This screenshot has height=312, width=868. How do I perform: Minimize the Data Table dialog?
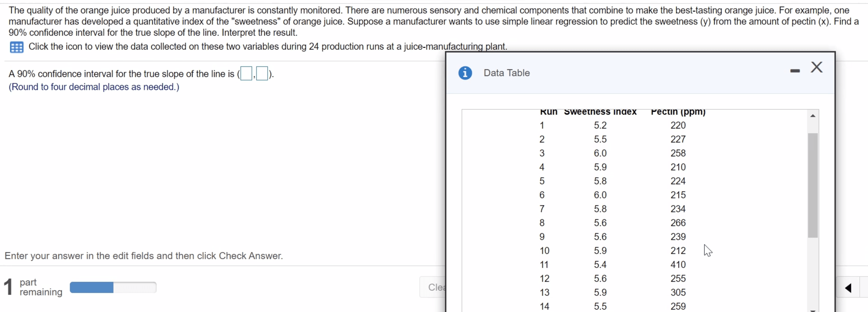pos(795,71)
